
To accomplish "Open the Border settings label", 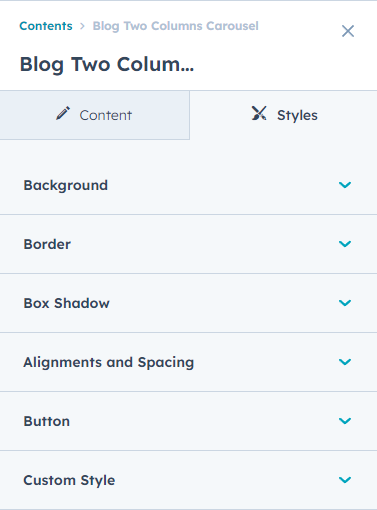I will pyautogui.click(x=47, y=244).
